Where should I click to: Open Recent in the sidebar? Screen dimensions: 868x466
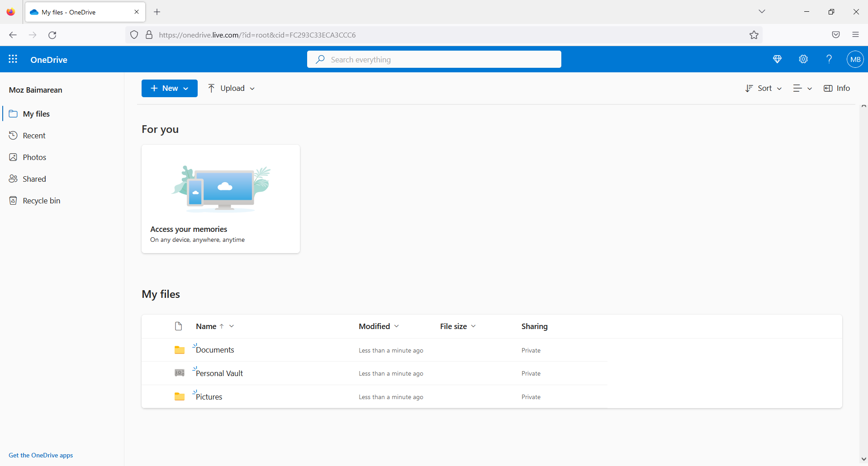pyautogui.click(x=62, y=135)
